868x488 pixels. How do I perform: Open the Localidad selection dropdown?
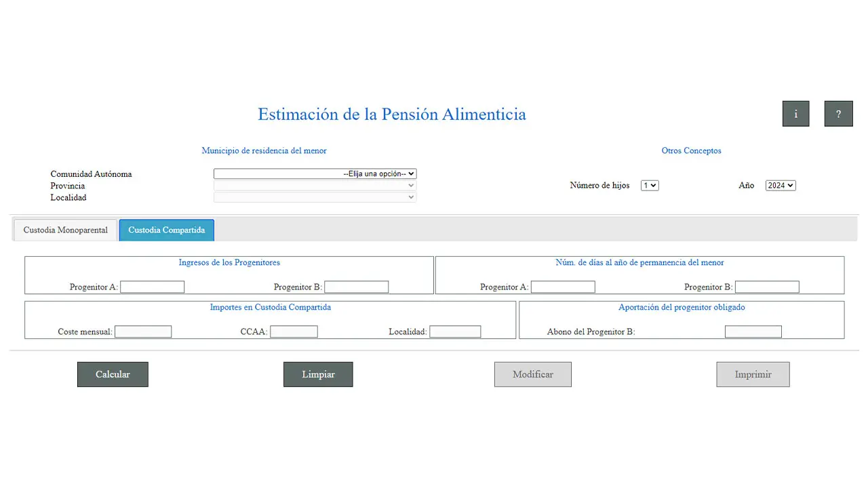315,197
